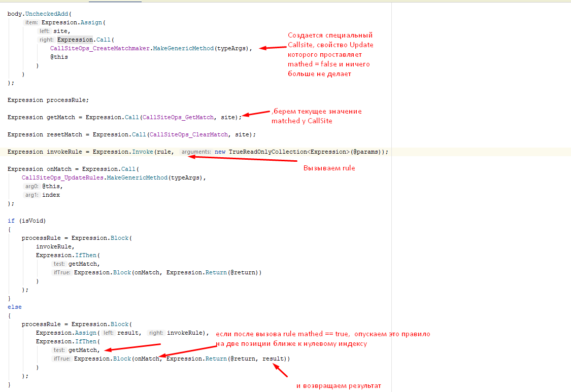Click the CallSiteOps_ClearMatch identifier
Viewport: 571px width, 392px height.
pos(189,135)
